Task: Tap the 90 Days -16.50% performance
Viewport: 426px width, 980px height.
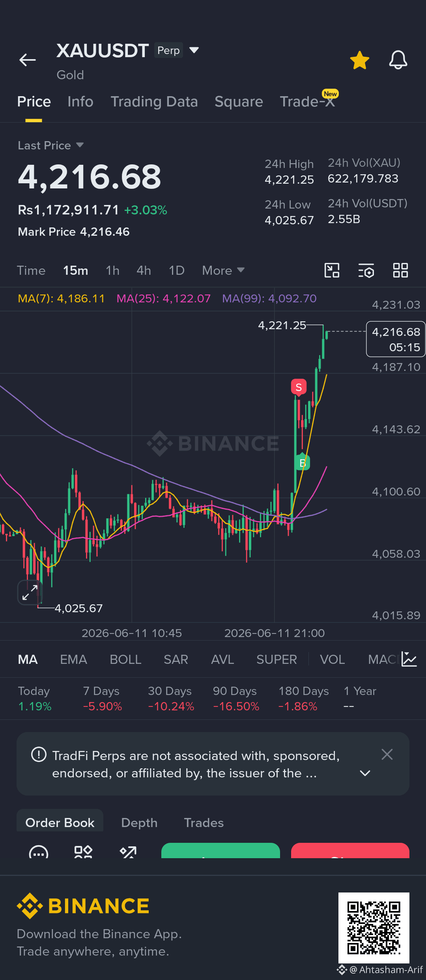Action: pos(236,699)
